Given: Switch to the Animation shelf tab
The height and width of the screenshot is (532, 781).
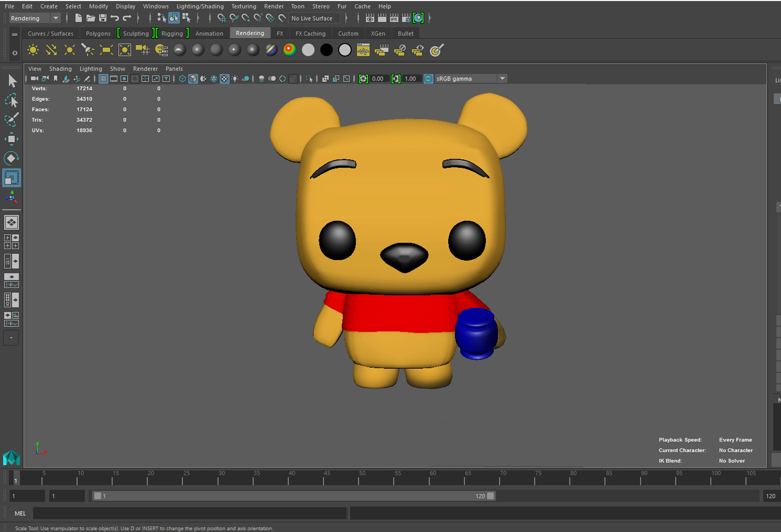Looking at the screenshot, I should click(x=209, y=33).
